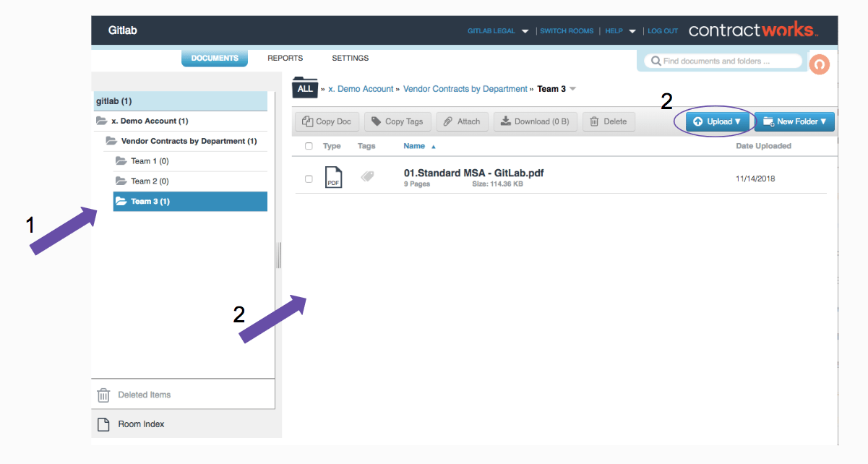Click the Find documents and folders search box
868x464 pixels.
click(x=723, y=61)
